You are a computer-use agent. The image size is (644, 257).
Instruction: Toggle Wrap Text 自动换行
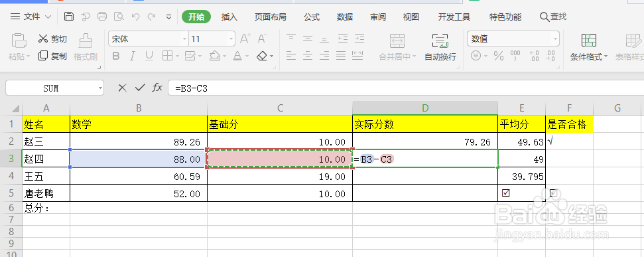click(x=440, y=47)
